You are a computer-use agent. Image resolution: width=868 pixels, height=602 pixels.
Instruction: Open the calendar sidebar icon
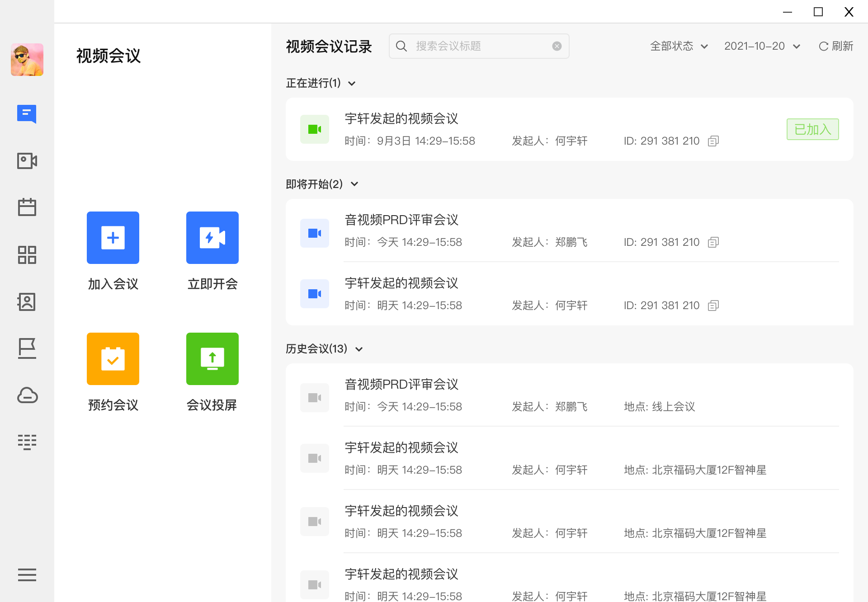27,207
